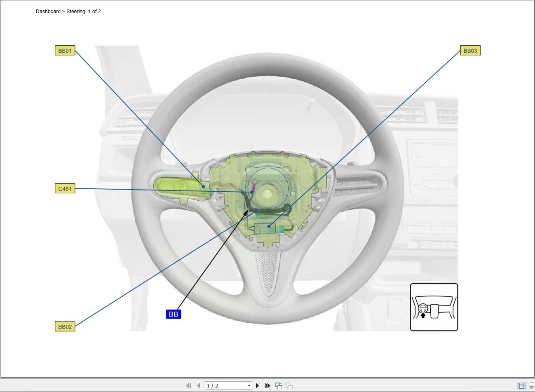
Task: Advance to the next page
Action: point(258,385)
